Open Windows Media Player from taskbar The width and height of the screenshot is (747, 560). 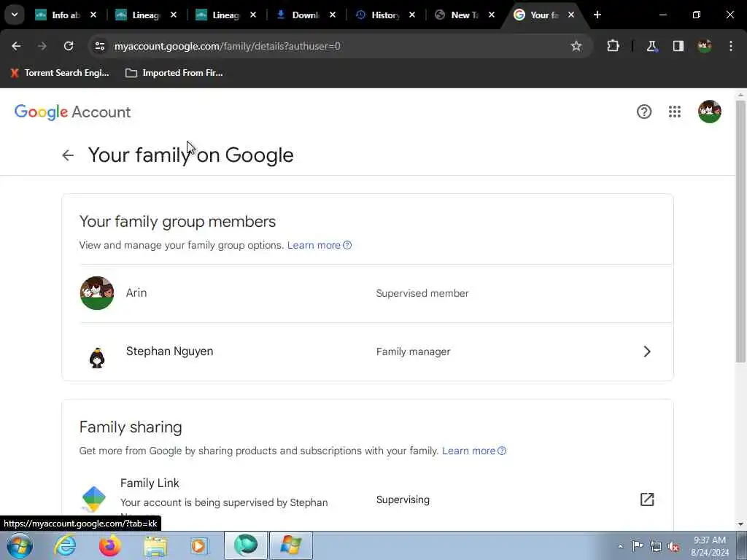tap(200, 545)
